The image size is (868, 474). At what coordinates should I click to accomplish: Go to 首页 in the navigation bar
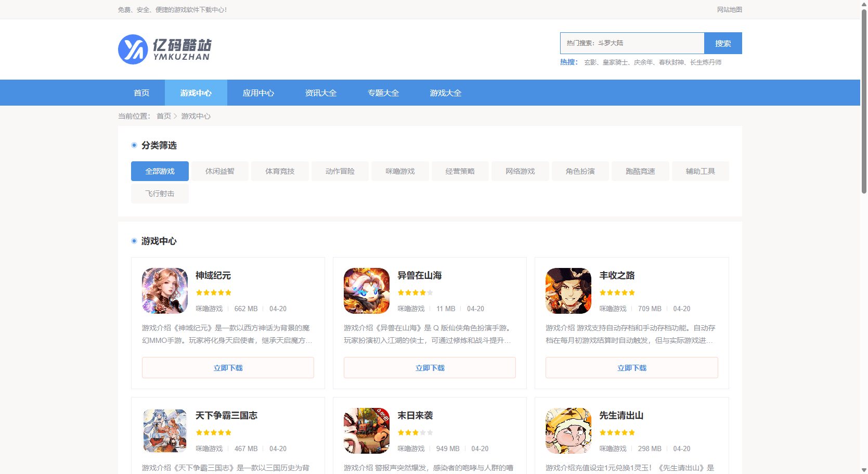[x=141, y=93]
